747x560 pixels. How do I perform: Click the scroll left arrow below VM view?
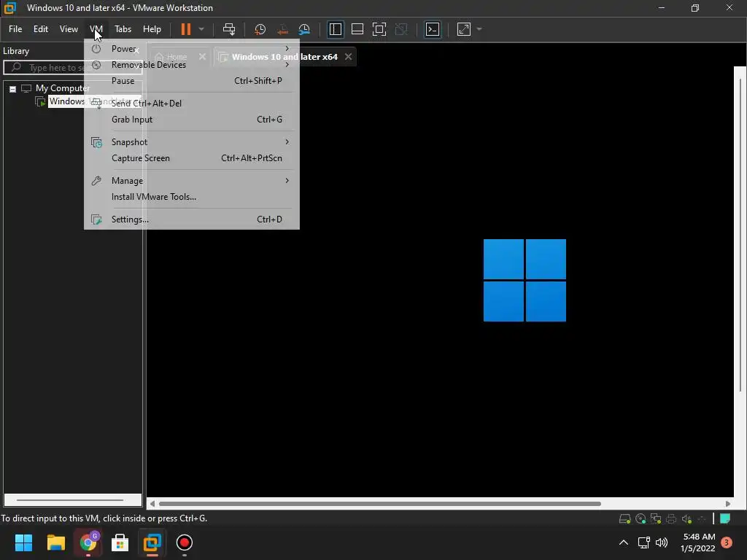click(x=152, y=504)
